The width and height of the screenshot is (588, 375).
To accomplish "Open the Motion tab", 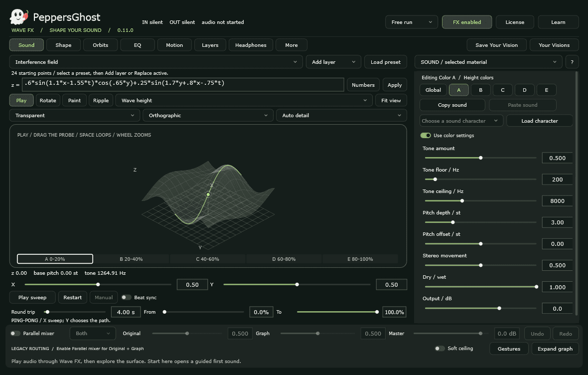I will click(x=174, y=45).
